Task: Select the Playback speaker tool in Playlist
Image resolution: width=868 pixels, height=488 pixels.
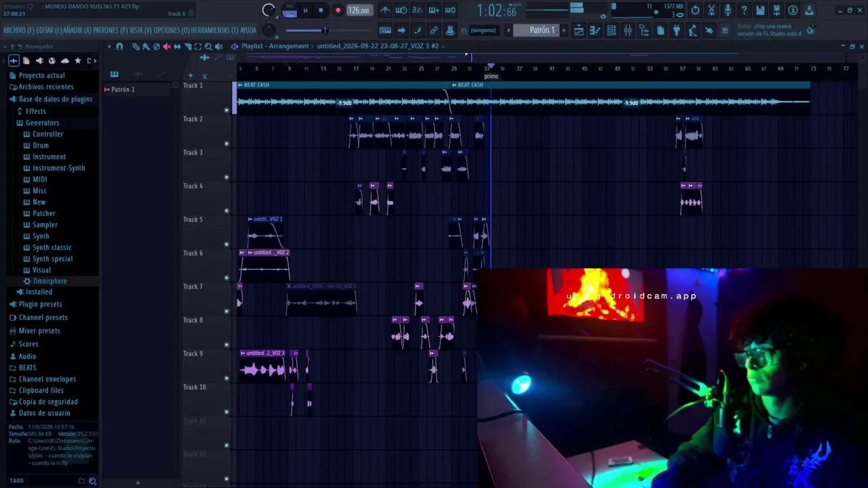Action: tap(218, 47)
